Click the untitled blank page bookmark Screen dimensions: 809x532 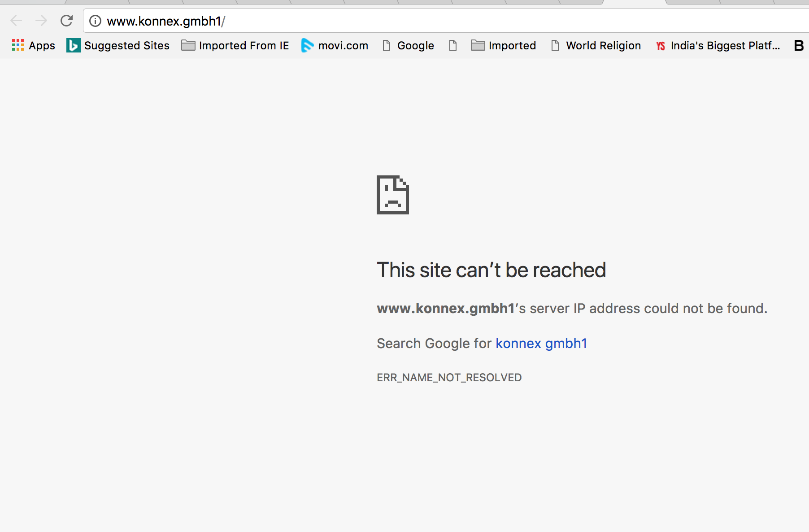[453, 45]
